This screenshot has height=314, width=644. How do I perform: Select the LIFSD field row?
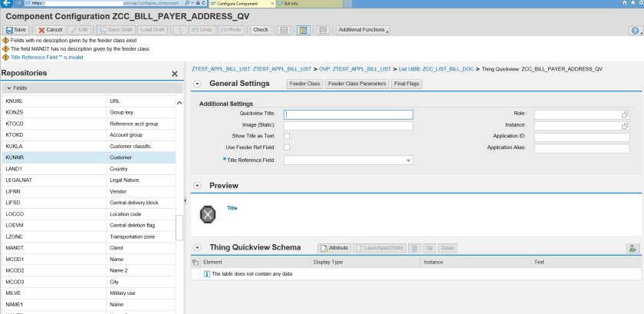tap(89, 203)
